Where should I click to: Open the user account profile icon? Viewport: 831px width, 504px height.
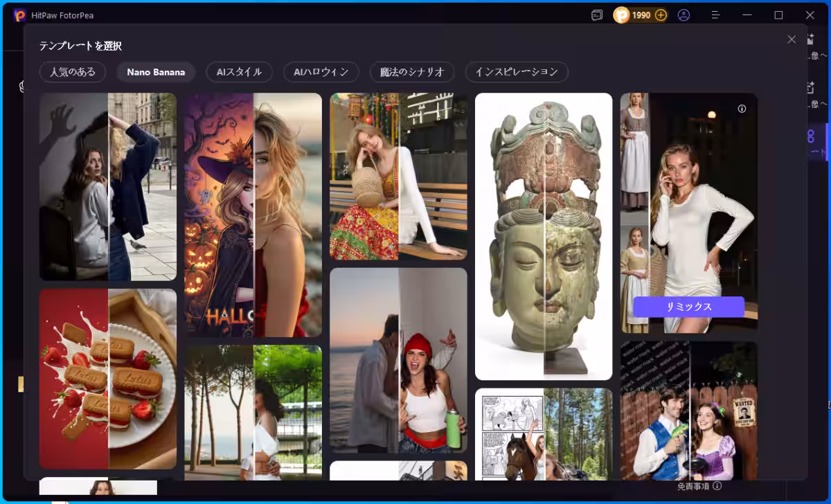[x=683, y=15]
